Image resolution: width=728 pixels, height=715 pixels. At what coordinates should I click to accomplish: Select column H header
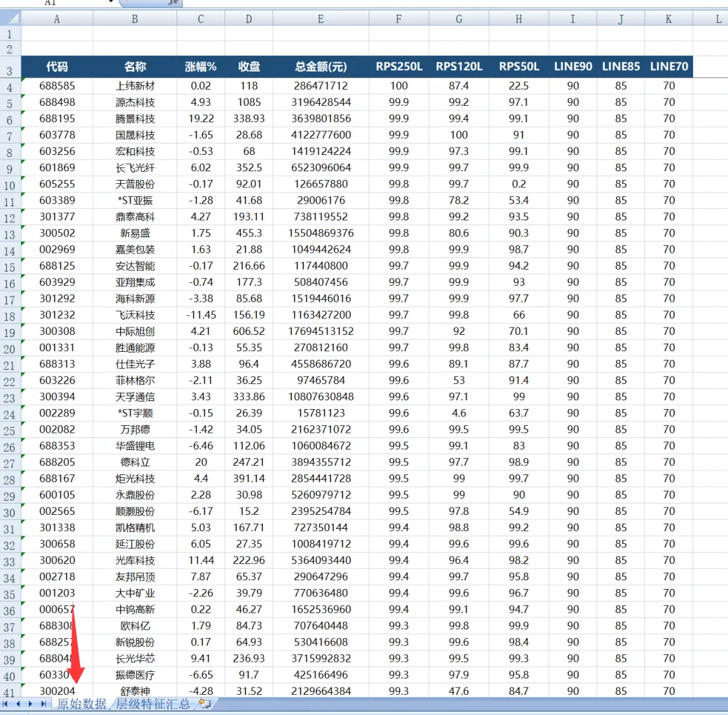pyautogui.click(x=518, y=19)
